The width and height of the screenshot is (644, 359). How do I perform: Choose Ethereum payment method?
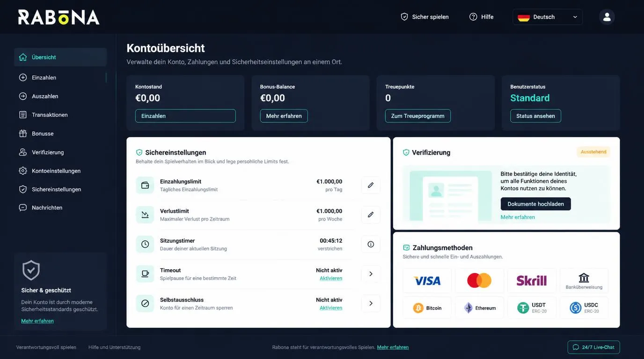click(x=479, y=308)
